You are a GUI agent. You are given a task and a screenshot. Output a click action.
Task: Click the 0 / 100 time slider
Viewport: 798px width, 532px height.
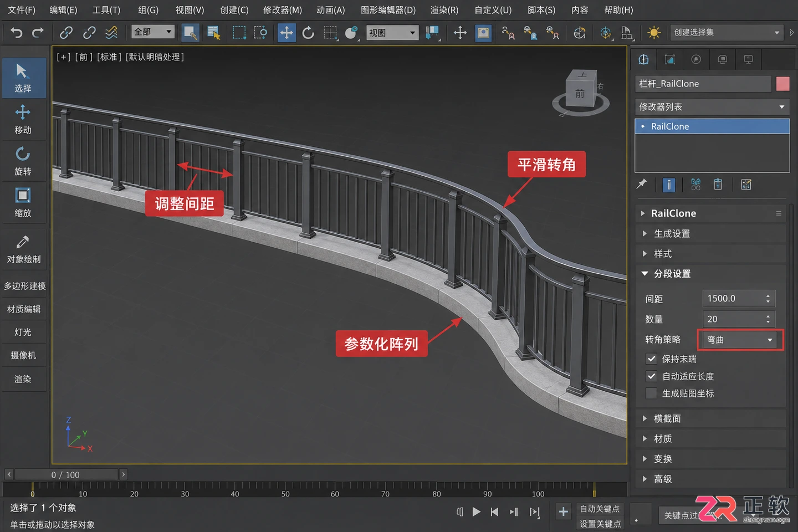pyautogui.click(x=66, y=474)
